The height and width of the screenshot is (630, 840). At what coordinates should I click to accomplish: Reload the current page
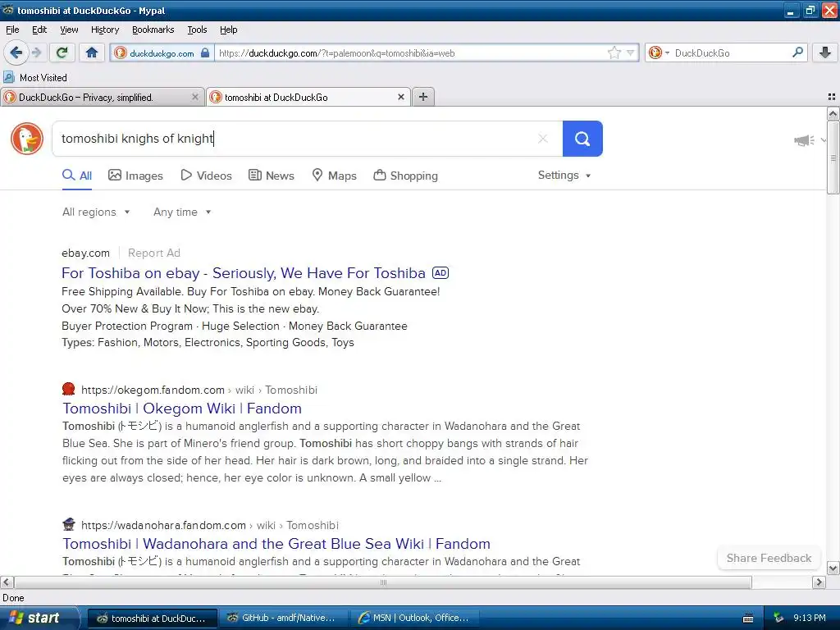pos(62,52)
